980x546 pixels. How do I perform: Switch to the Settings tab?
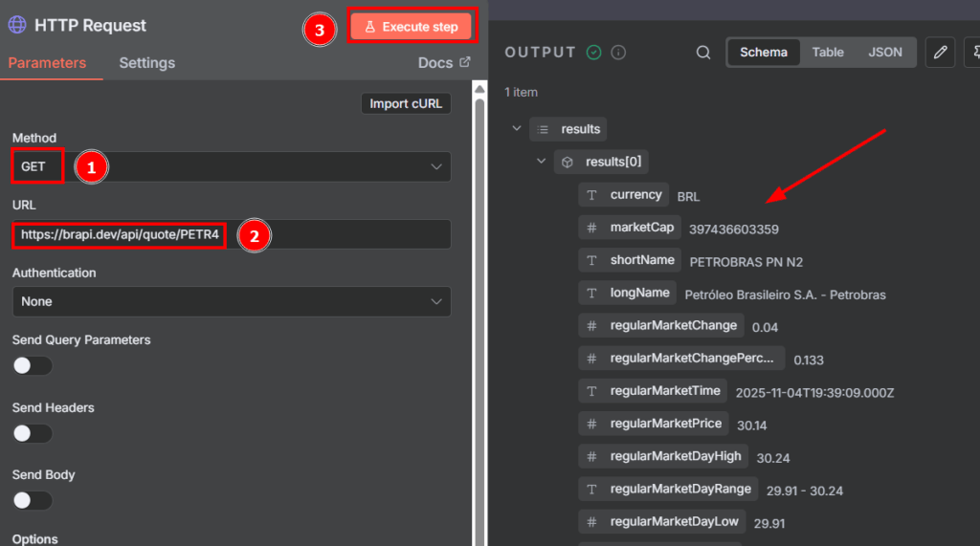[146, 63]
